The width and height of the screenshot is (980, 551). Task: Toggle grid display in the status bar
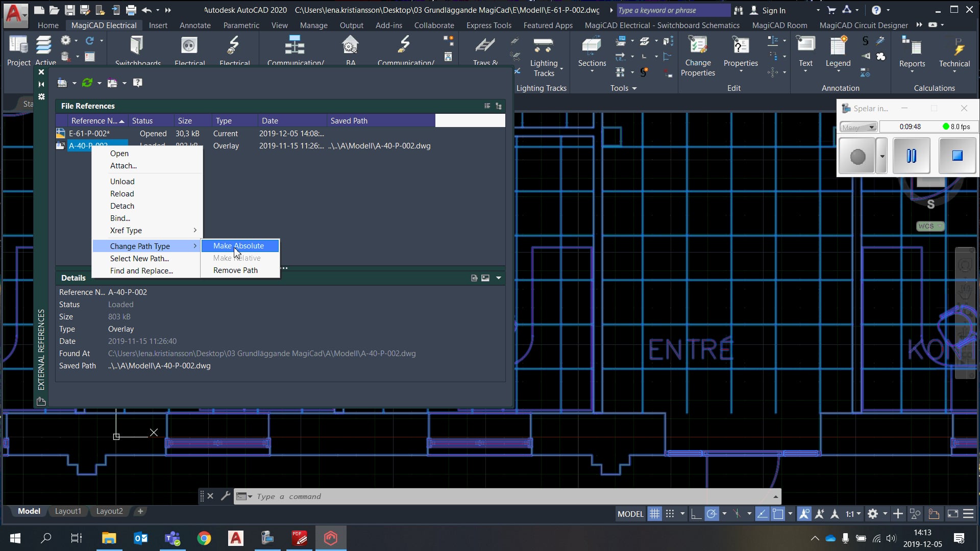tap(655, 514)
